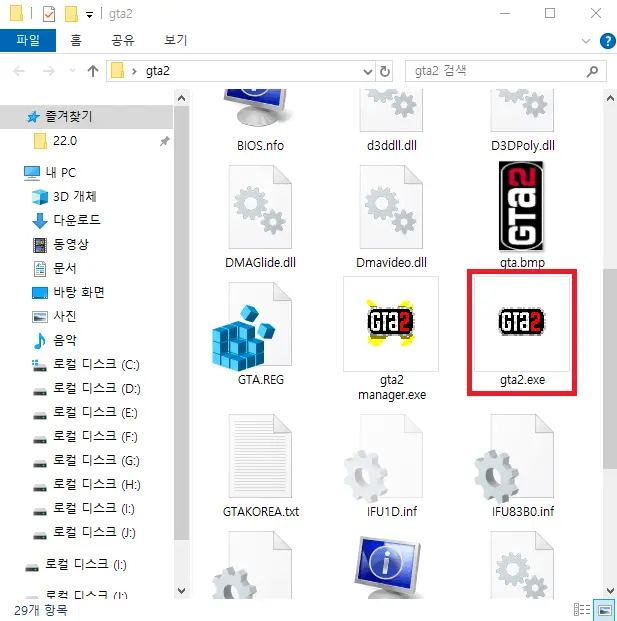The width and height of the screenshot is (617, 621).
Task: Click file list scroll up arrow
Action: 610,98
